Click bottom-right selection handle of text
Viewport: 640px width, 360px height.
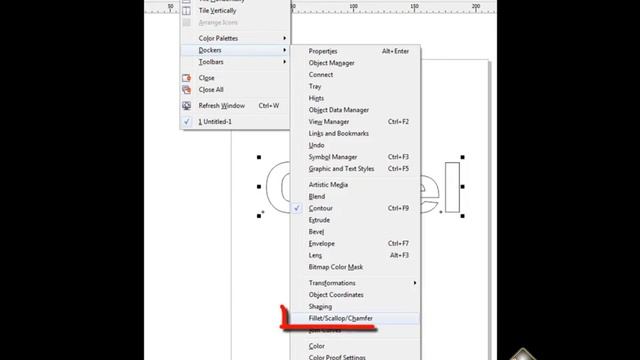click(x=462, y=216)
